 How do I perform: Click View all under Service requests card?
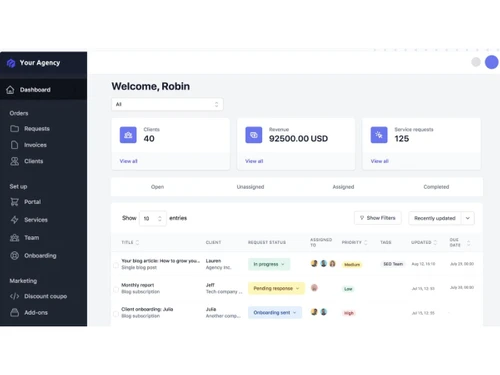(x=379, y=161)
